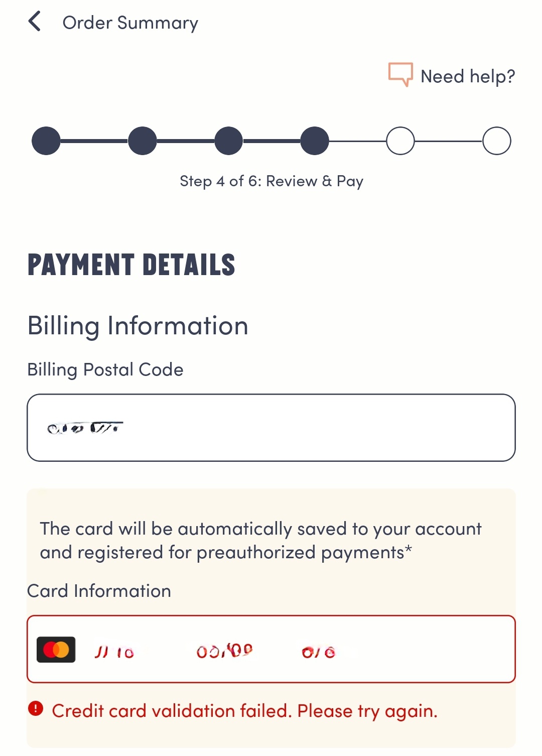Select the second progress step circle
Image resolution: width=542 pixels, height=756 pixels.
pyautogui.click(x=143, y=141)
